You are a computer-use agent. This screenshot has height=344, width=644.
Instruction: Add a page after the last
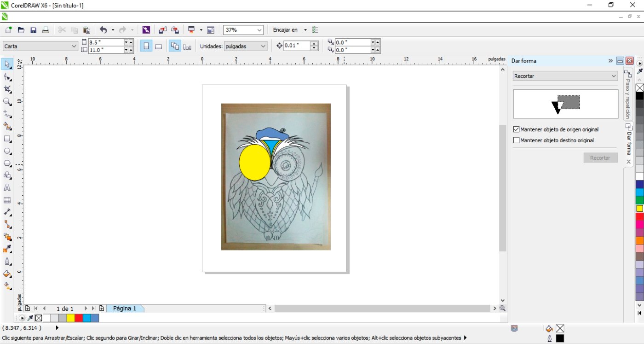click(102, 309)
